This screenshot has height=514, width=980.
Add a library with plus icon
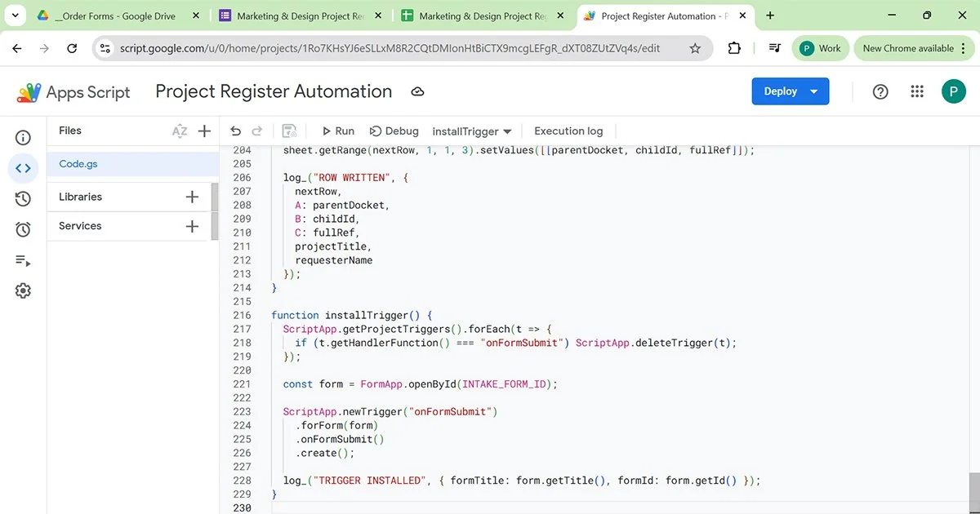192,197
